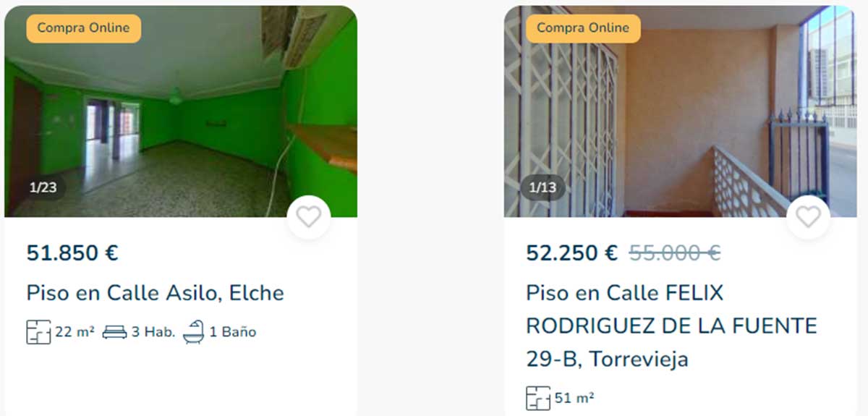
Task: Click the 22 m² surface label
Action: coord(75,332)
